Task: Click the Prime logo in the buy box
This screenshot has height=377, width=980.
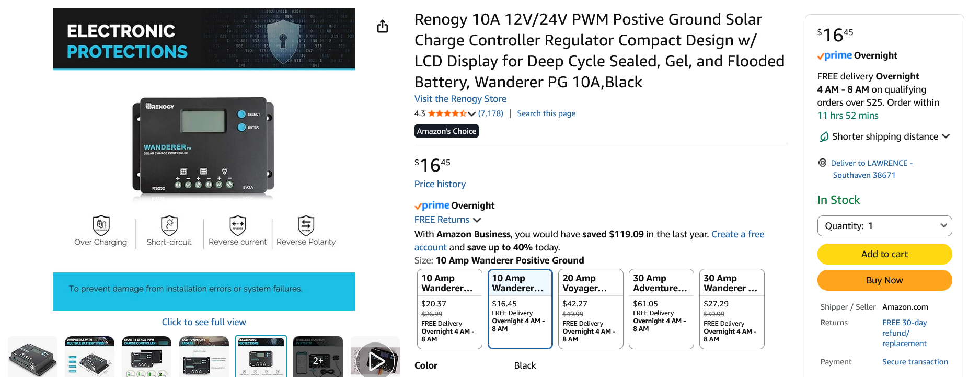Action: (x=834, y=55)
